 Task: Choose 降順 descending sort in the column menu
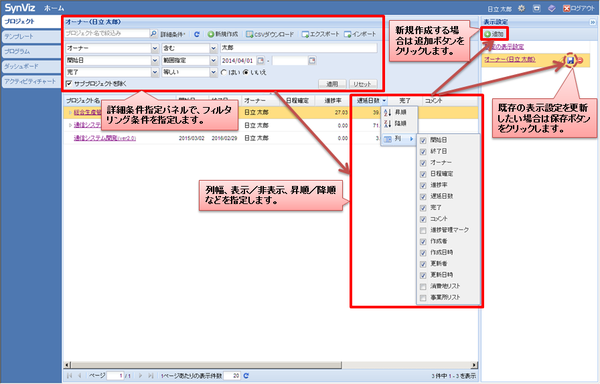pyautogui.click(x=399, y=124)
